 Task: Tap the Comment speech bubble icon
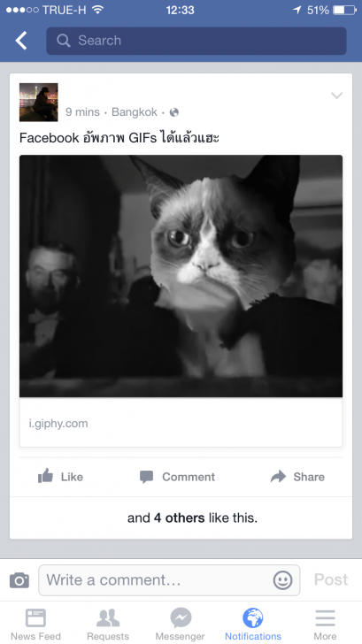pyautogui.click(x=146, y=477)
